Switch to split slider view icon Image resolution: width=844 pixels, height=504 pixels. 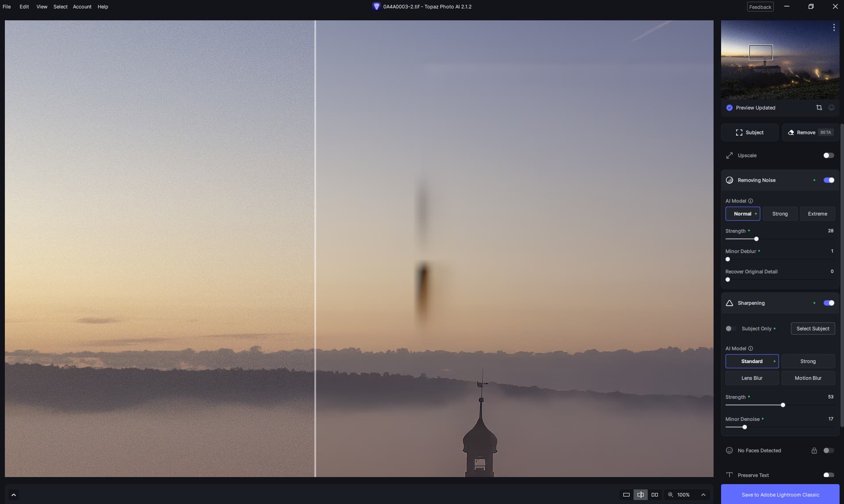pyautogui.click(x=640, y=495)
